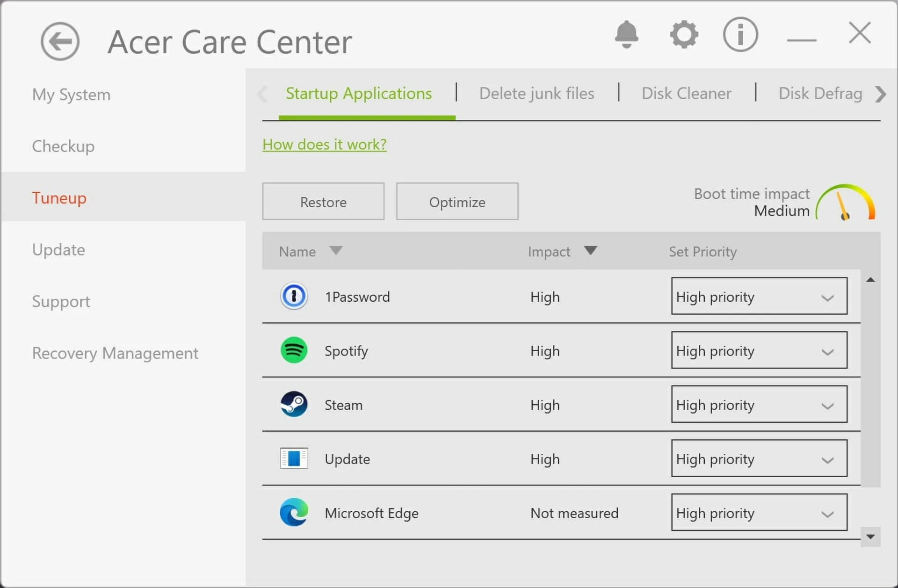Open Checkup in sidebar
This screenshot has height=588, width=898.
coord(63,146)
